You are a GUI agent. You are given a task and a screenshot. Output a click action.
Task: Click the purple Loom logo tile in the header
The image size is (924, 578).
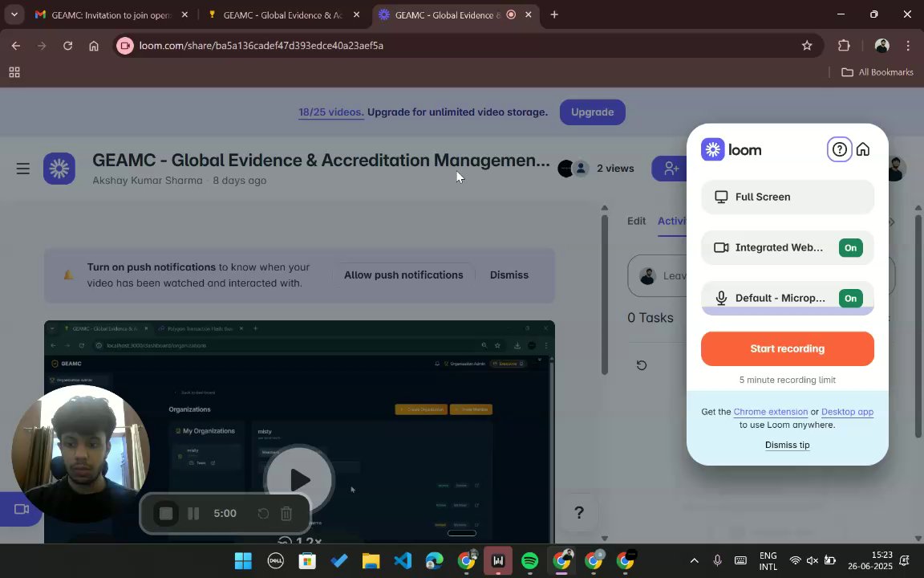[x=59, y=169]
